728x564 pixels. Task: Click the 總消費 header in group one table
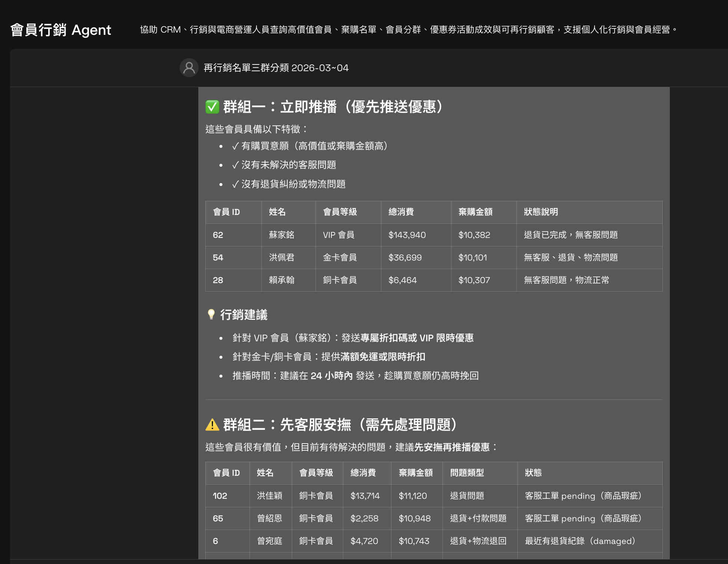tap(401, 212)
